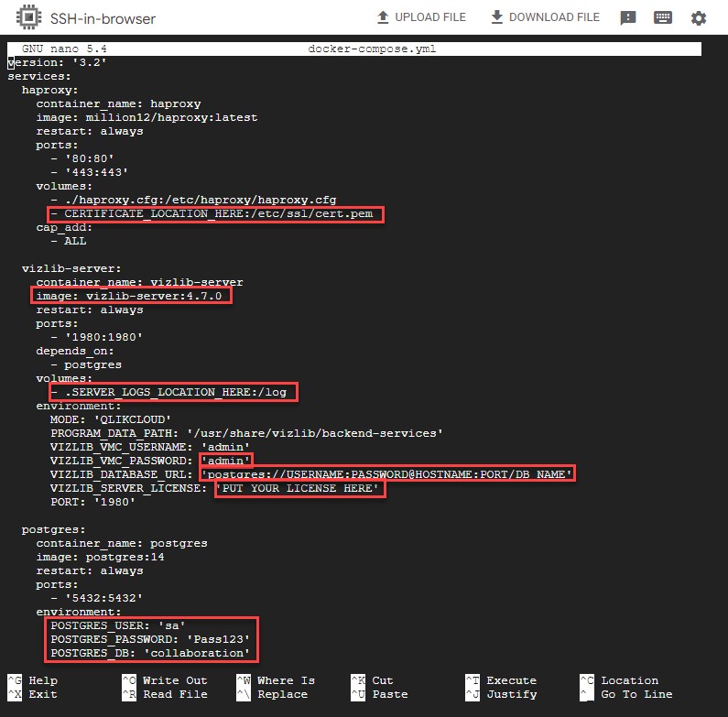
Task: Click the VIZLIB_VMC_USERNAME line
Action: tap(150, 447)
